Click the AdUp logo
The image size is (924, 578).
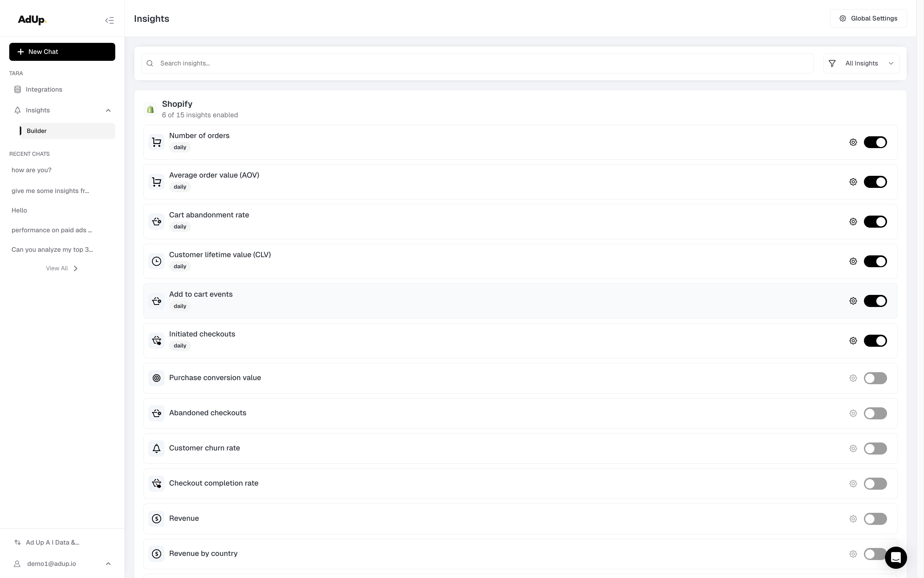pos(32,20)
